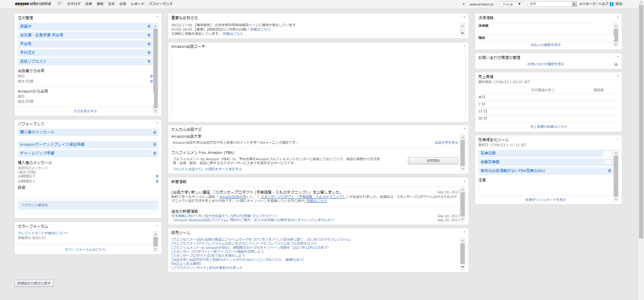Open the 返品リクエスト row

(x=85, y=61)
